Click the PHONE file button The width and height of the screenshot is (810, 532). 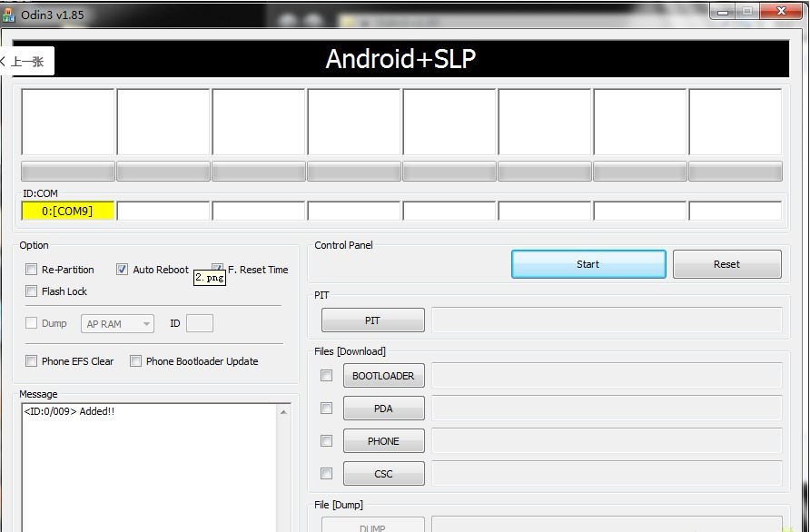tap(384, 441)
